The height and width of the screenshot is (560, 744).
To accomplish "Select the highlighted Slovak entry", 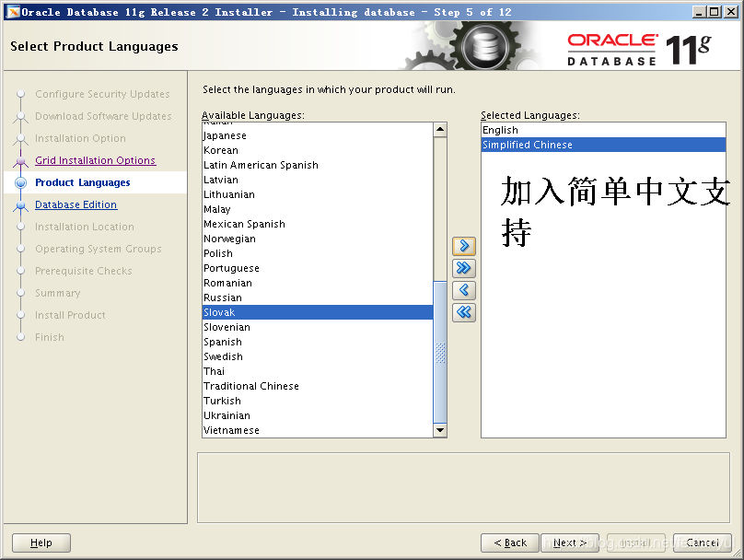I will (x=318, y=312).
